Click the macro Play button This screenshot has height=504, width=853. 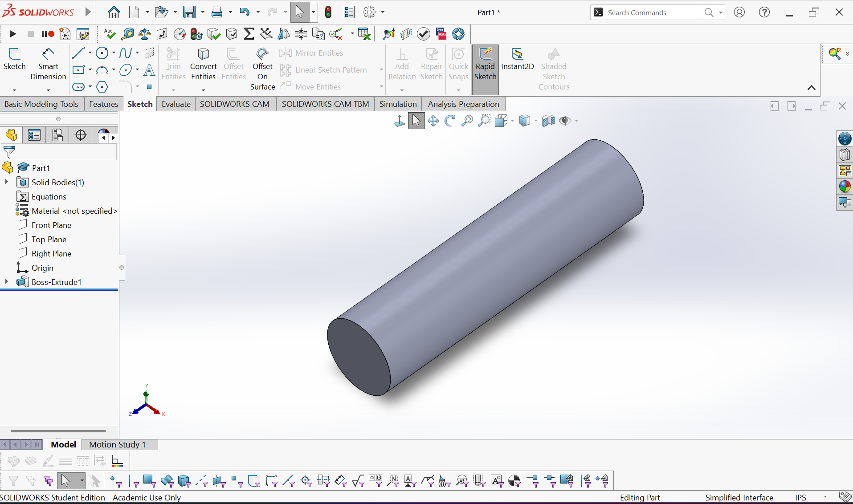pos(13,34)
